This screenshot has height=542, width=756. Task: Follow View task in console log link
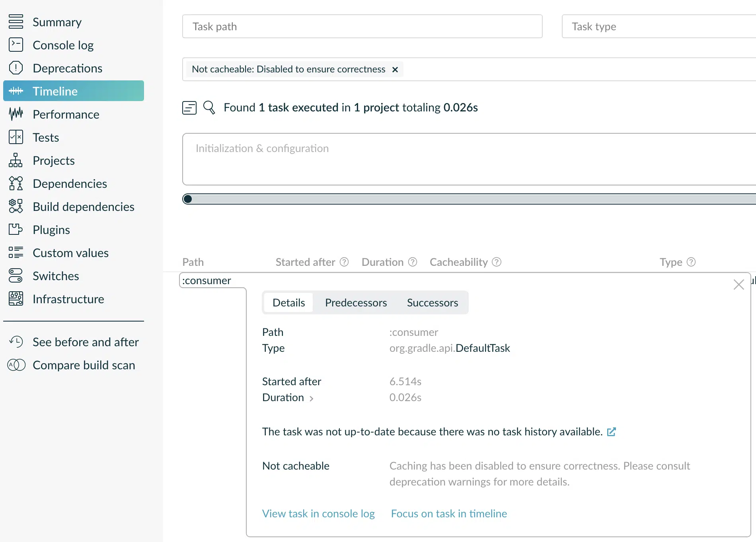pyautogui.click(x=318, y=514)
